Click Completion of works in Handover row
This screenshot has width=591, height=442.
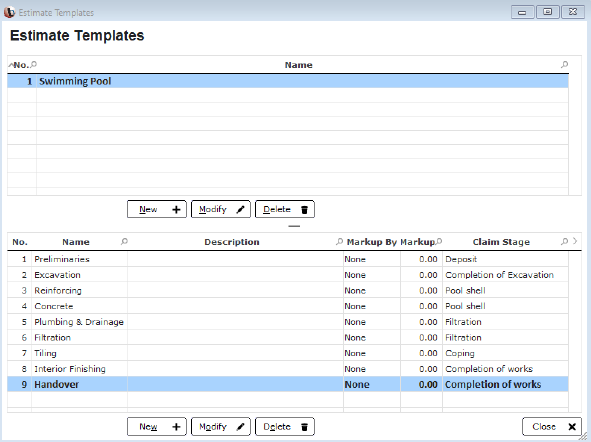coord(505,384)
